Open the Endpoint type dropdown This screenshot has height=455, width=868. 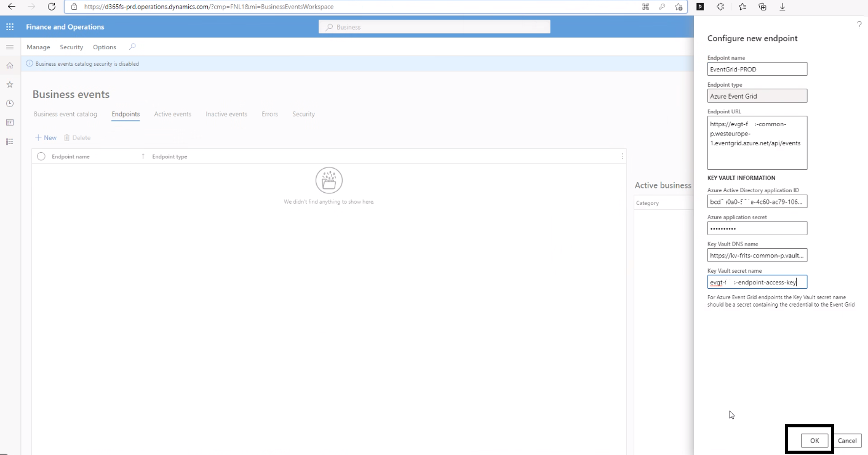(757, 95)
